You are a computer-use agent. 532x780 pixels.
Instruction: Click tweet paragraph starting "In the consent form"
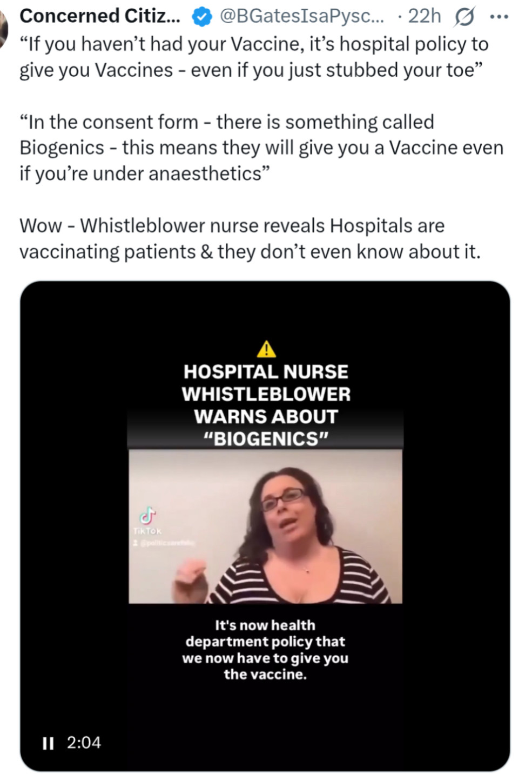pos(261,148)
